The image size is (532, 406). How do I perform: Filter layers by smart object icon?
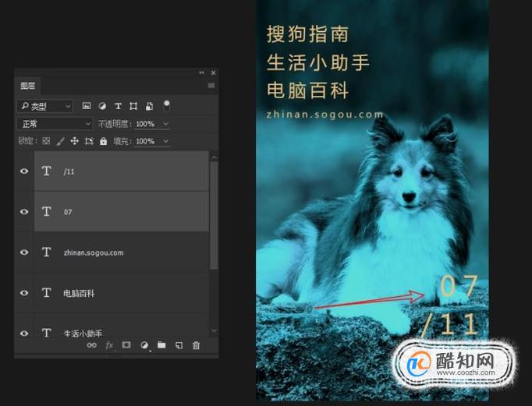[149, 106]
